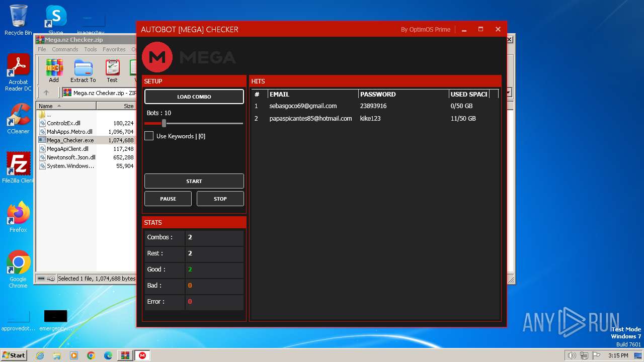Select the emergency desktop file
Viewport: 644px width, 362px height.
[x=55, y=320]
